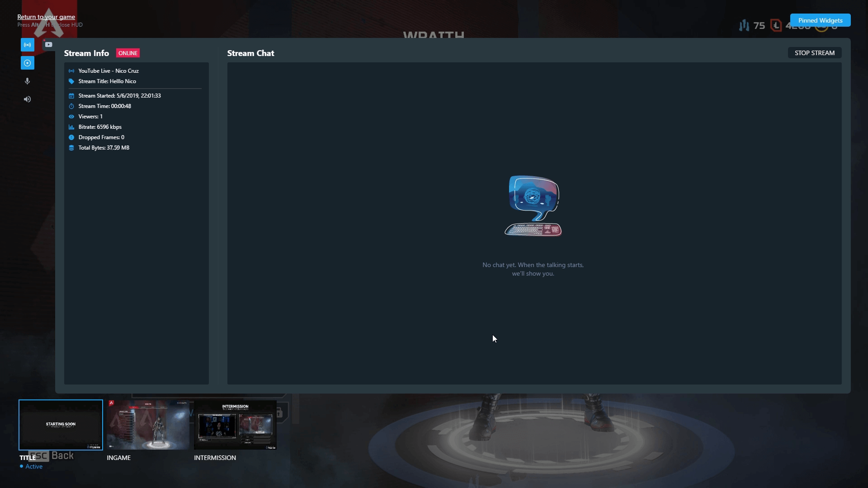Expand the Stream Info panel details

[x=86, y=53]
